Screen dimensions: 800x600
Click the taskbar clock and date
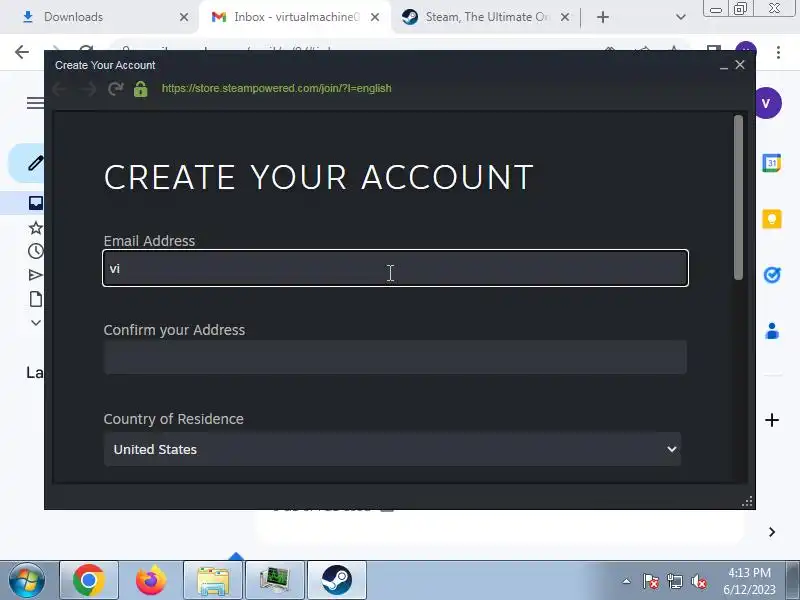[749, 581]
